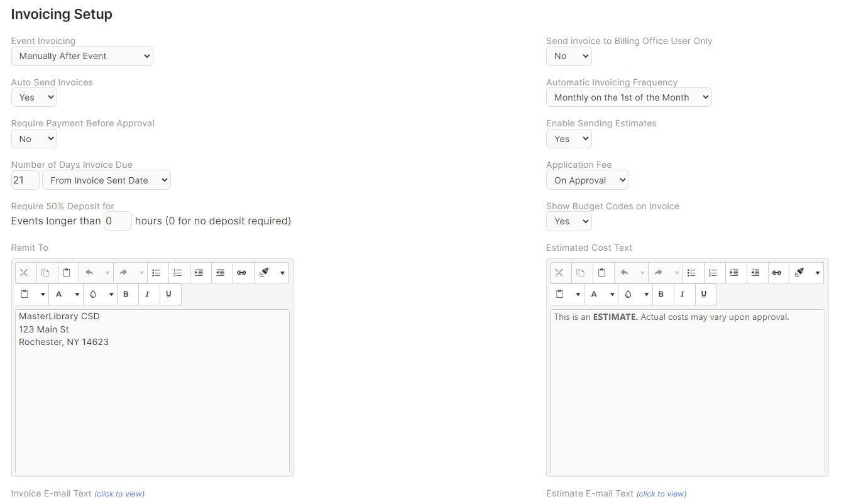Click Copy icon in Estimated Cost Text editor

pos(580,273)
